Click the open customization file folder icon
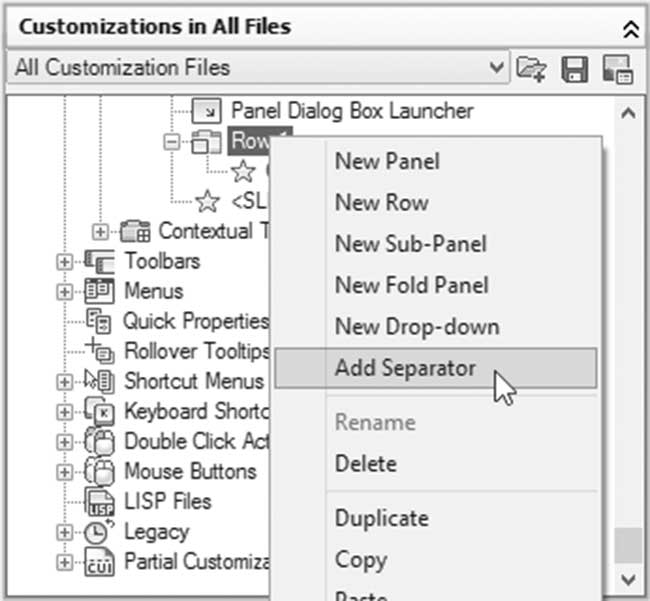 pyautogui.click(x=531, y=68)
